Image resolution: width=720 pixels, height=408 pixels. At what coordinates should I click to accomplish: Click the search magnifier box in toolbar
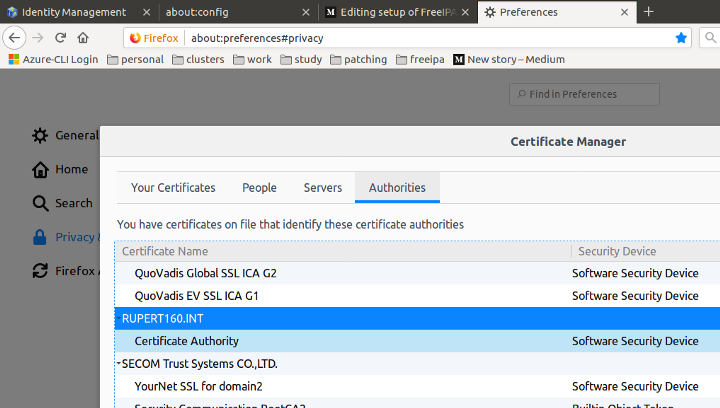(710, 38)
